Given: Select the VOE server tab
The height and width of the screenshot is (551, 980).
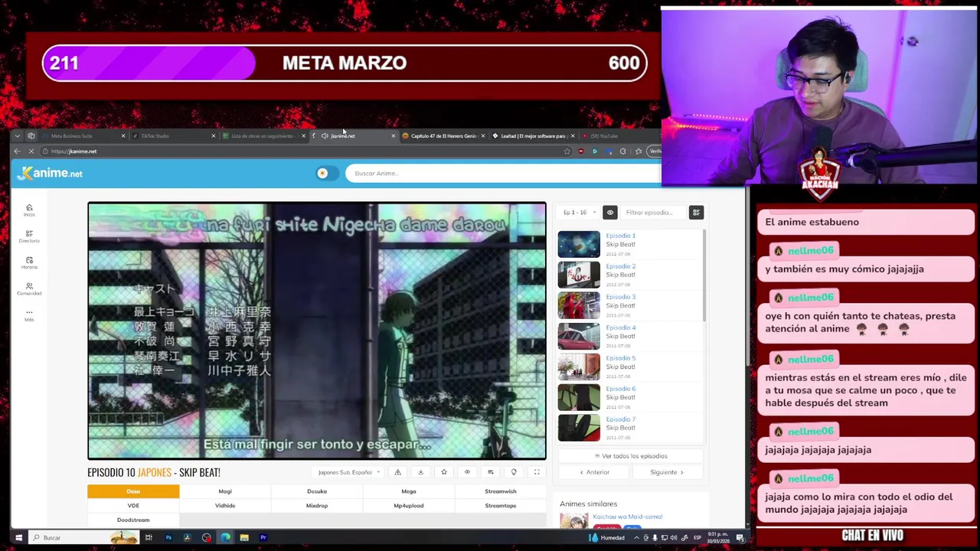Looking at the screenshot, I should pyautogui.click(x=133, y=505).
